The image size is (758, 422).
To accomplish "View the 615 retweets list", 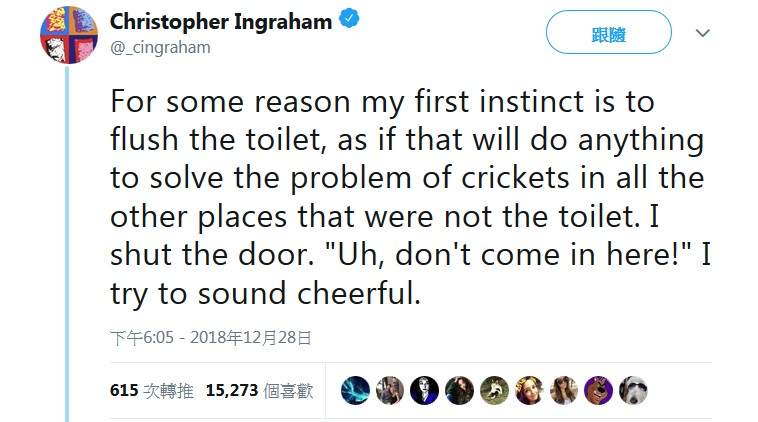I will pyautogui.click(x=152, y=390).
